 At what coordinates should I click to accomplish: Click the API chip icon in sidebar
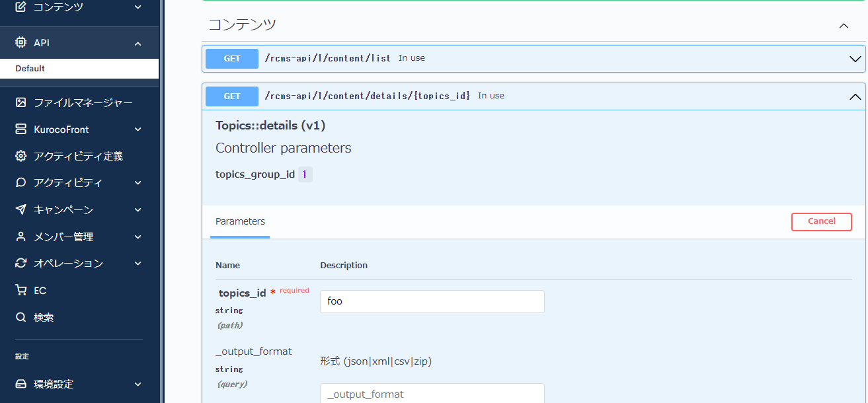tap(21, 43)
